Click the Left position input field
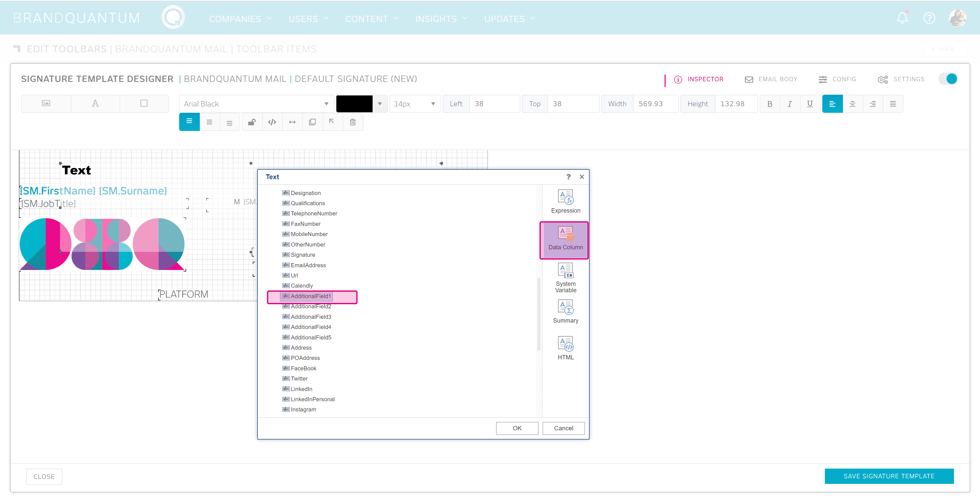Viewport: 980px width, 501px height. 495,104
